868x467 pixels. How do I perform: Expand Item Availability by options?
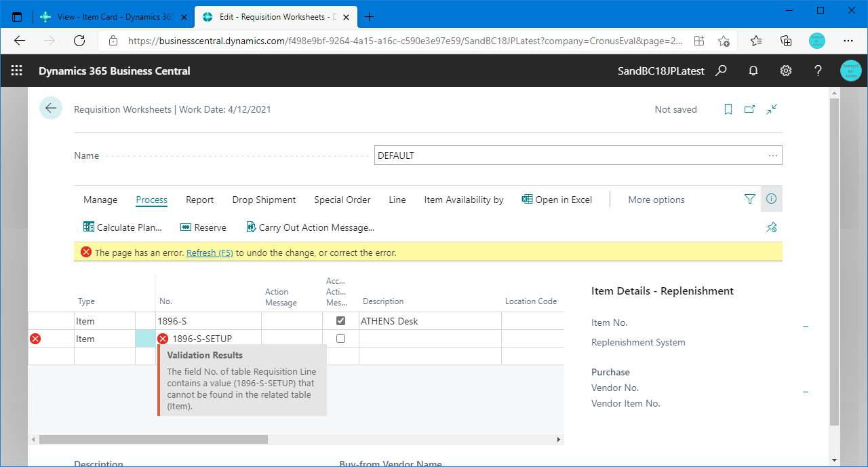463,200
